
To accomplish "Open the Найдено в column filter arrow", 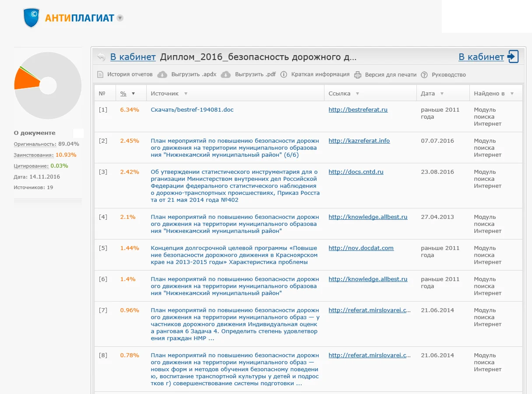I will pos(512,94).
